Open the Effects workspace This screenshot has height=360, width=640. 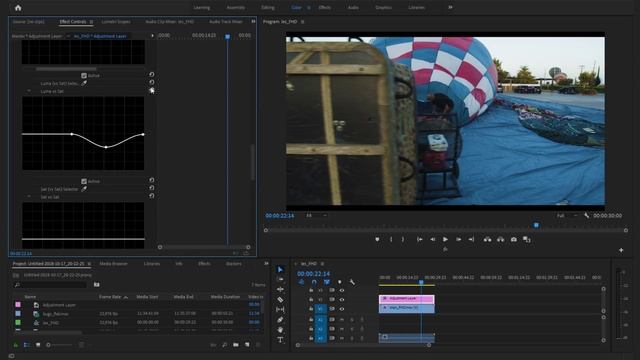[325, 7]
